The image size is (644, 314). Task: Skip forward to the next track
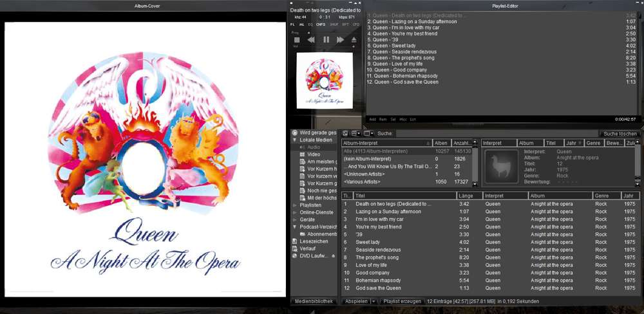340,40
